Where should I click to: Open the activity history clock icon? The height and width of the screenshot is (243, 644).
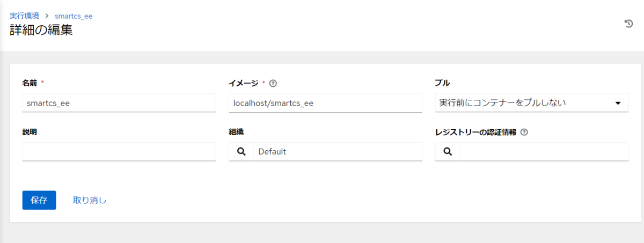(x=628, y=24)
